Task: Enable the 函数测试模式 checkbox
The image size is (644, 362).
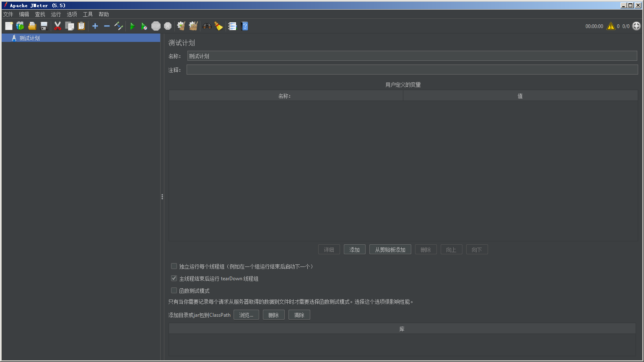Action: 174,290
